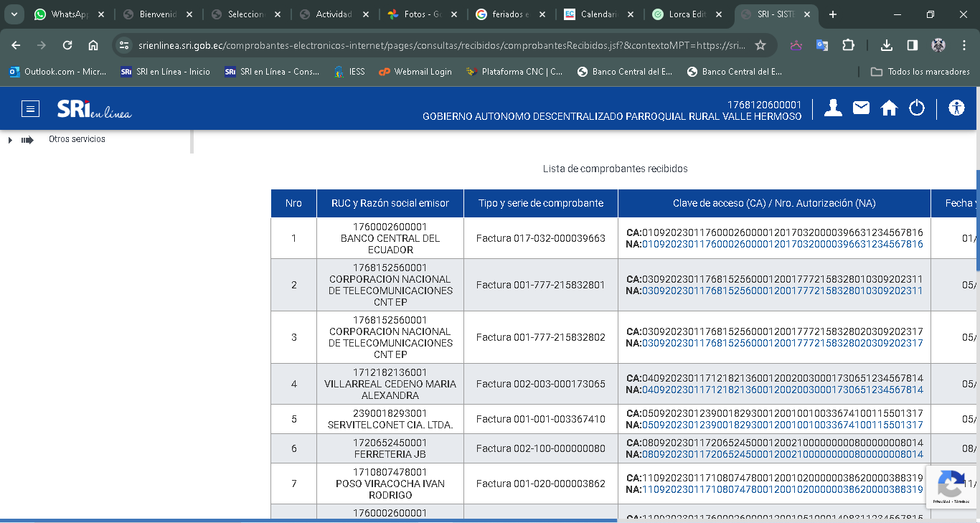
Task: Click the user profile icon
Action: pyautogui.click(x=833, y=108)
